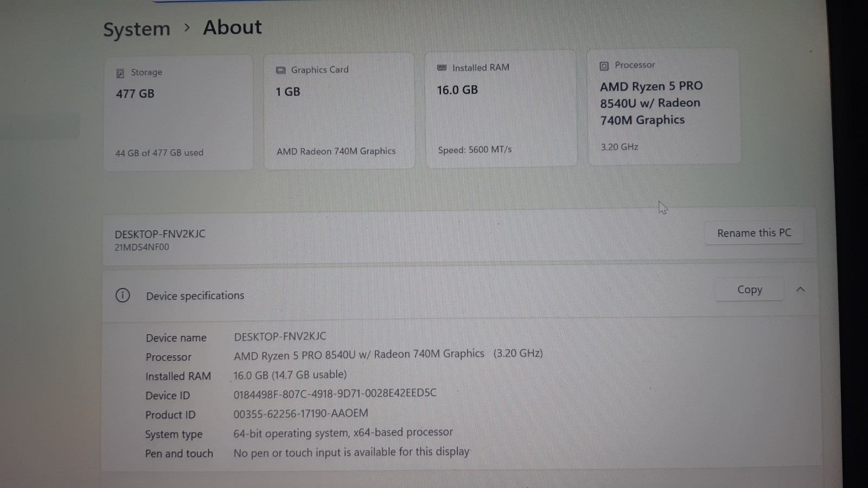Click the Processor value in specifications list

coord(388,354)
